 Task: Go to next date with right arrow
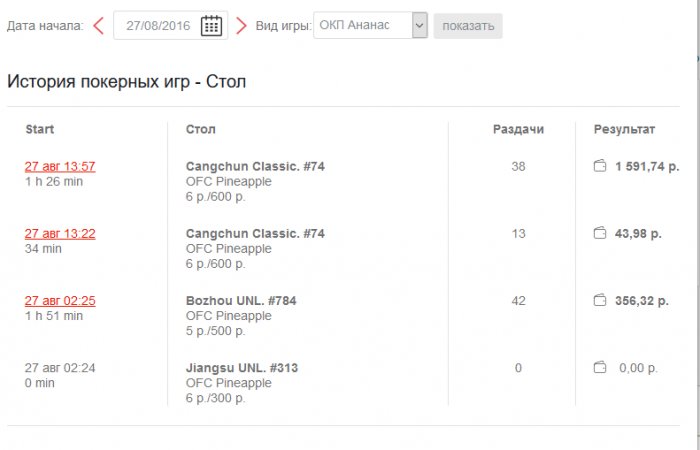coord(241,26)
